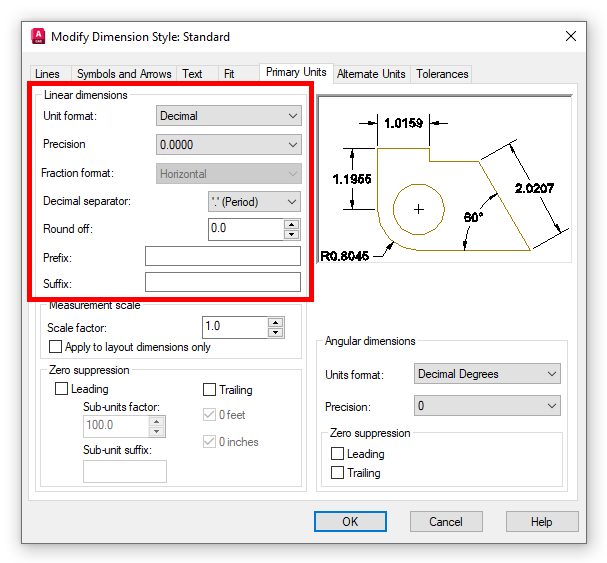This screenshot has height=563, width=607.
Task: Toggle linear Leading zero suppression checkbox
Action: (61, 388)
